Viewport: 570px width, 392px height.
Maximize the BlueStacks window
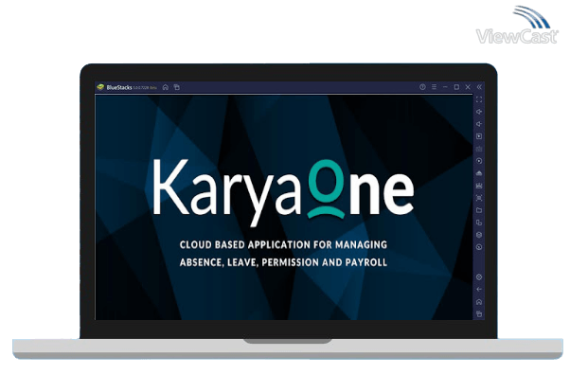[x=456, y=87]
